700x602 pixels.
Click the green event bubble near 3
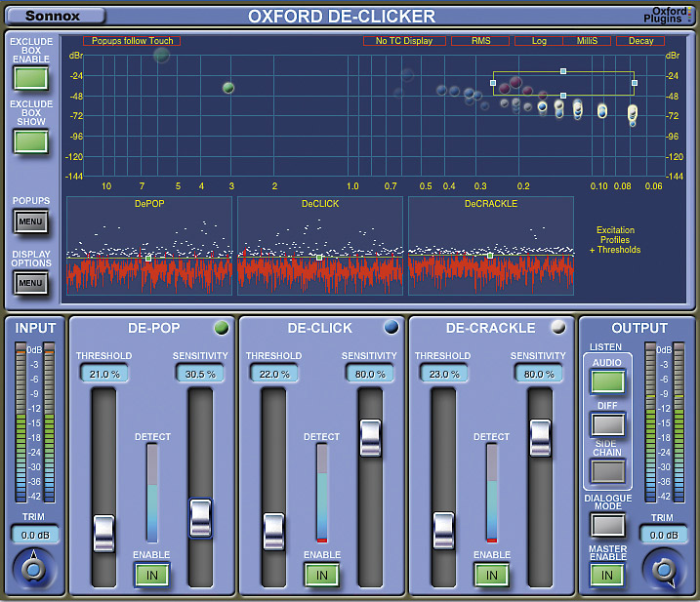click(x=228, y=88)
